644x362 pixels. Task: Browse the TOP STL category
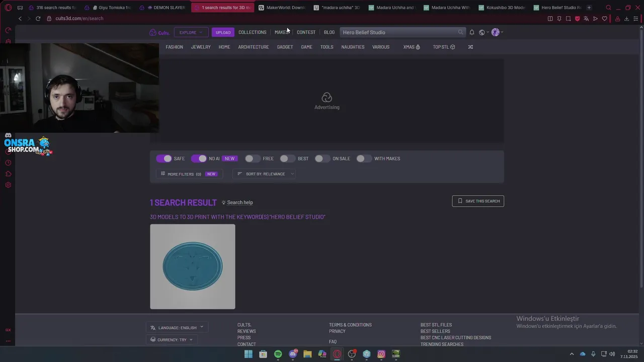click(x=444, y=47)
